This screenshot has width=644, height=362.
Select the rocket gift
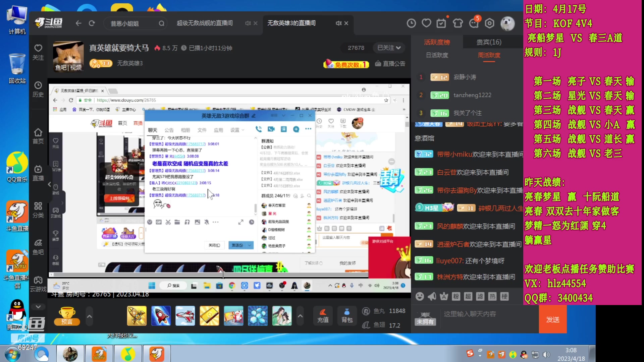(161, 316)
